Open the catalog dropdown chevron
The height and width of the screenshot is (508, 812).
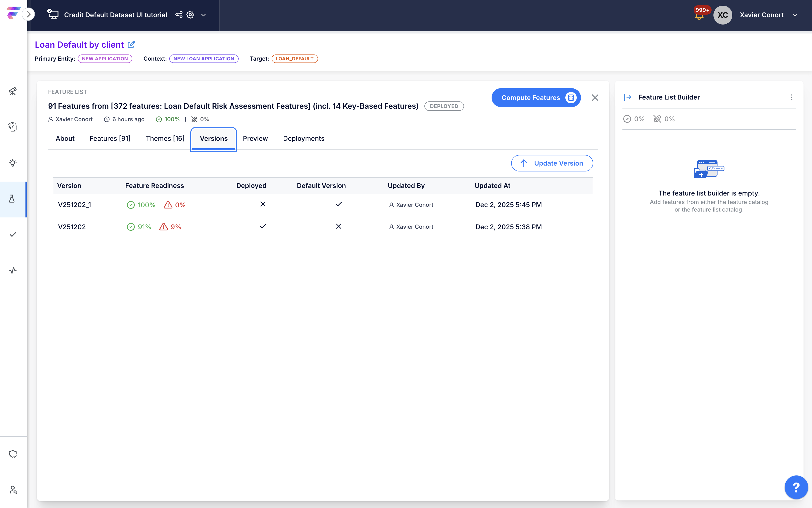[203, 15]
